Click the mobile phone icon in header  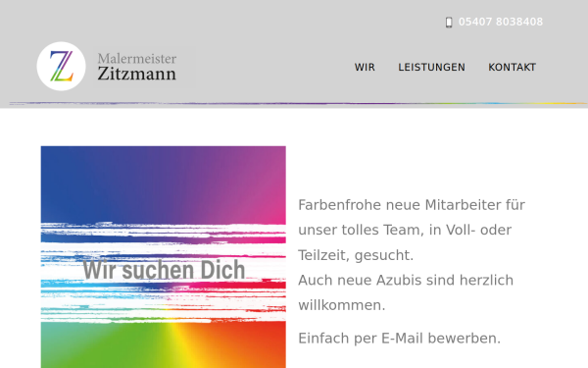449,23
